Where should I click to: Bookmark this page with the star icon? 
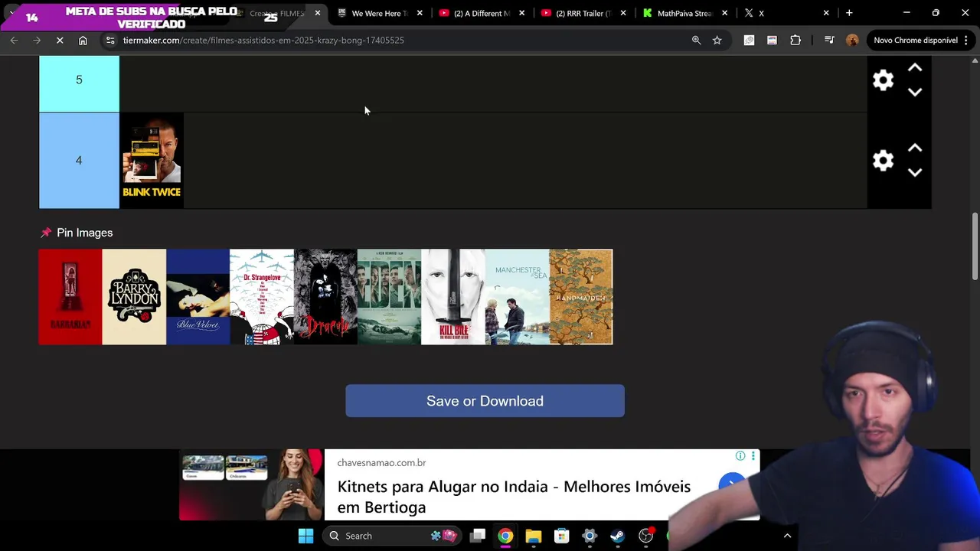[717, 41]
